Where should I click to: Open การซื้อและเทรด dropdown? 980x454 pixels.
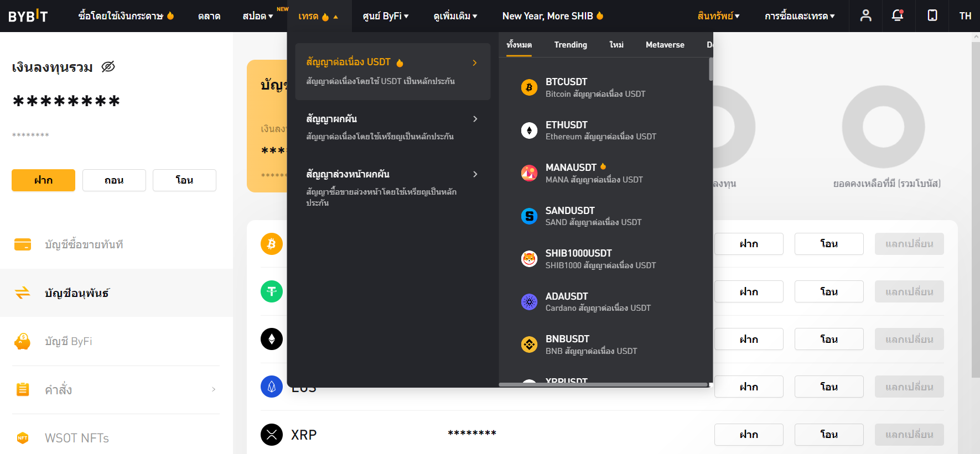click(x=800, y=16)
